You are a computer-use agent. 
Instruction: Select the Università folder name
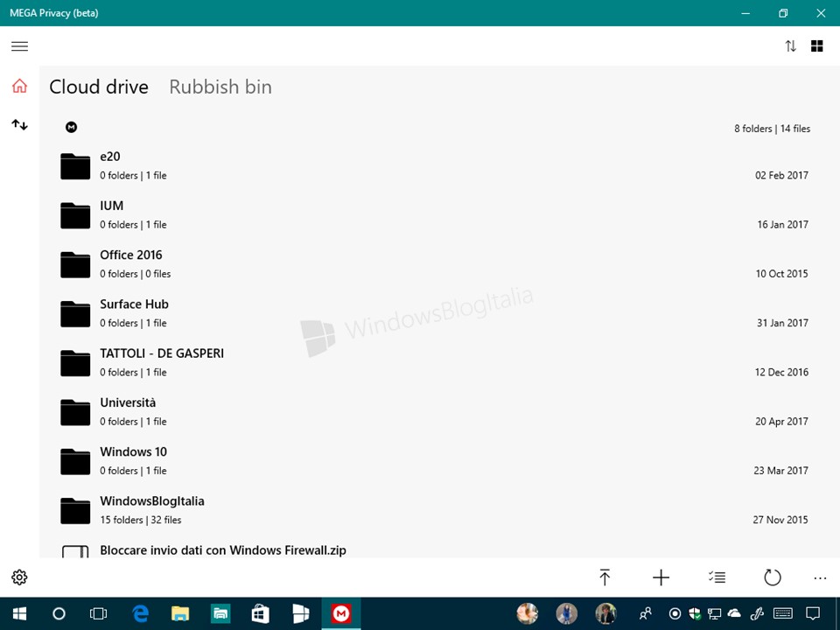(128, 402)
